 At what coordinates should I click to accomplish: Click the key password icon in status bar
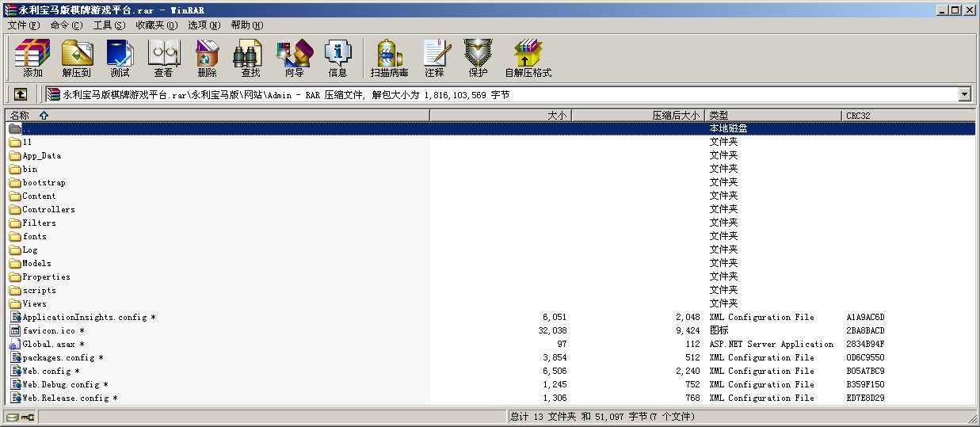pos(28,417)
